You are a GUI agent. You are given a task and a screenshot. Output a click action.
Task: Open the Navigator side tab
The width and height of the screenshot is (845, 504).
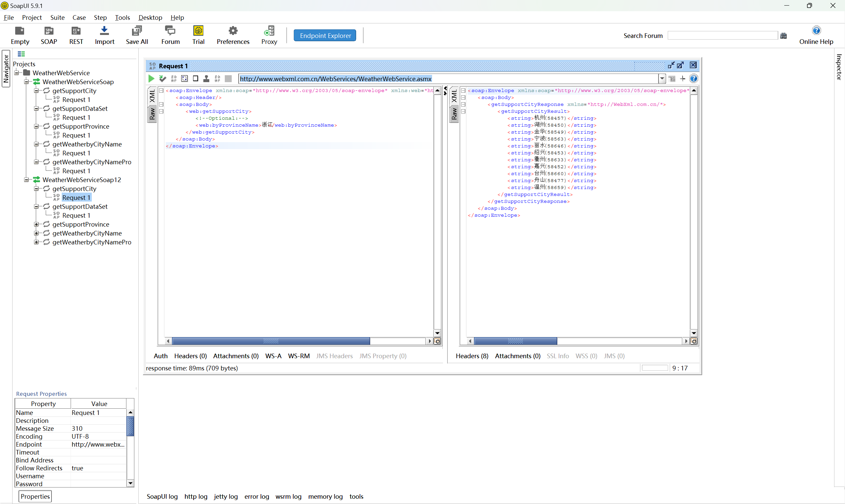pos(6,69)
